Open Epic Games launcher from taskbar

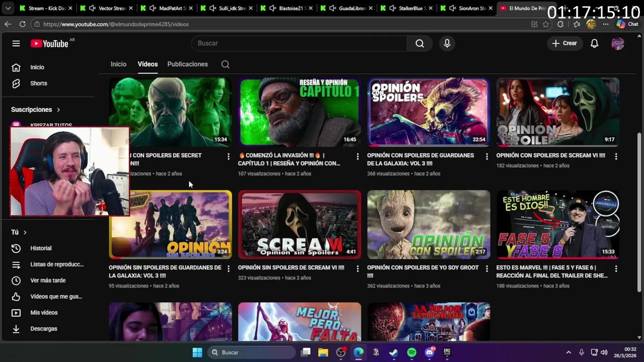tap(447, 352)
